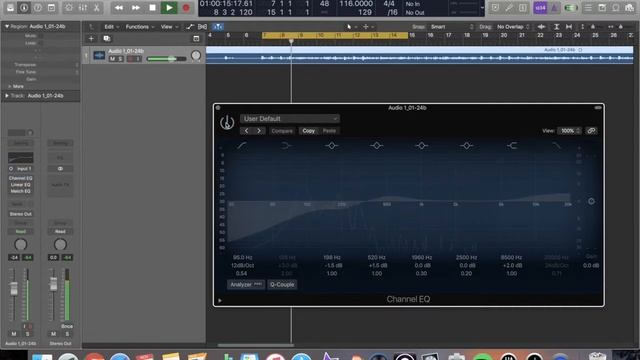Open Quick Help button
Image resolution: width=640 pixels, height=360 pixels.
(x=38, y=7)
